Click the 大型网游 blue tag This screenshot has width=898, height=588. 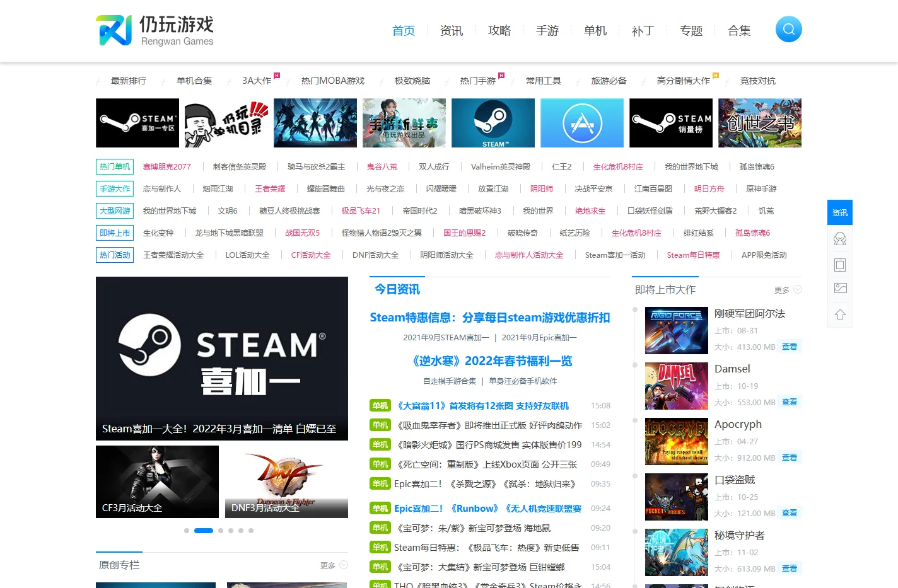pyautogui.click(x=115, y=210)
